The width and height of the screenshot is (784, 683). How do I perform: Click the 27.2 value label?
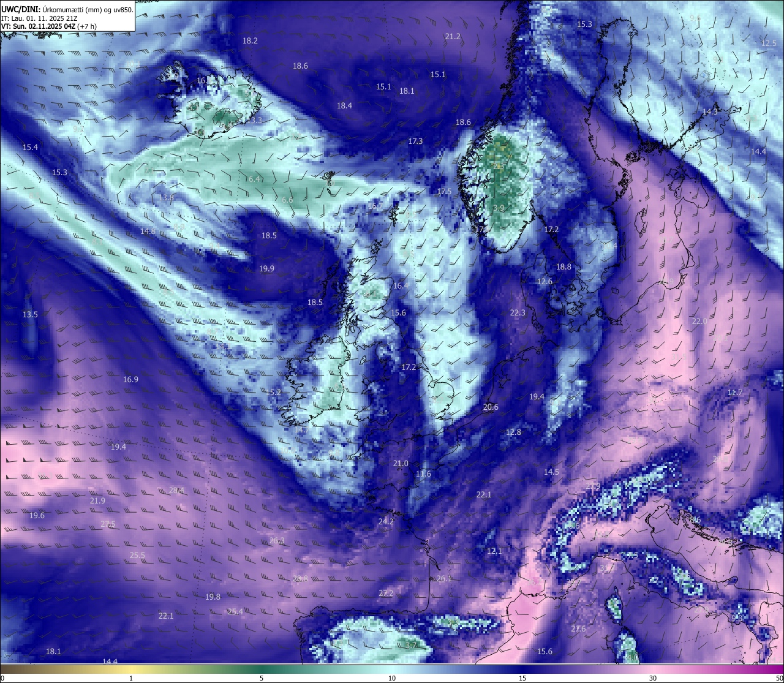click(x=386, y=594)
